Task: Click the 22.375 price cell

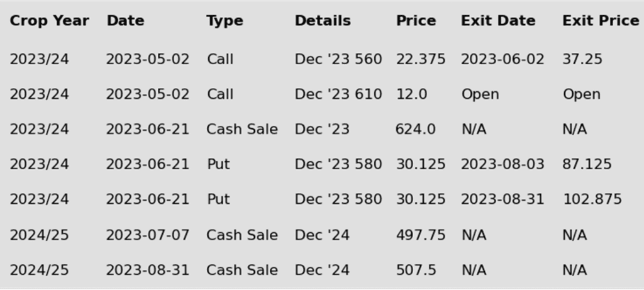Action: click(x=421, y=59)
